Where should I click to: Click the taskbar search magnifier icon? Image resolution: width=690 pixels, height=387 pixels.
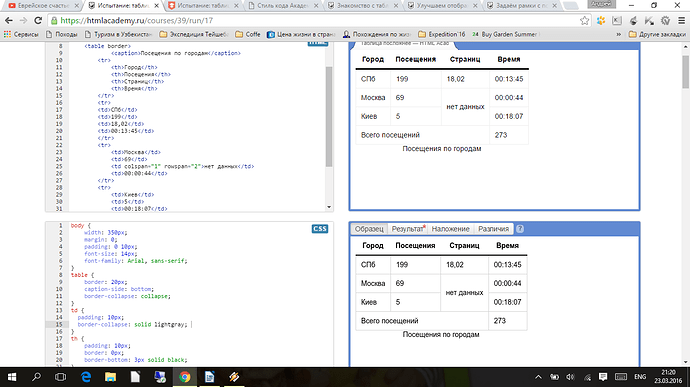(37, 377)
